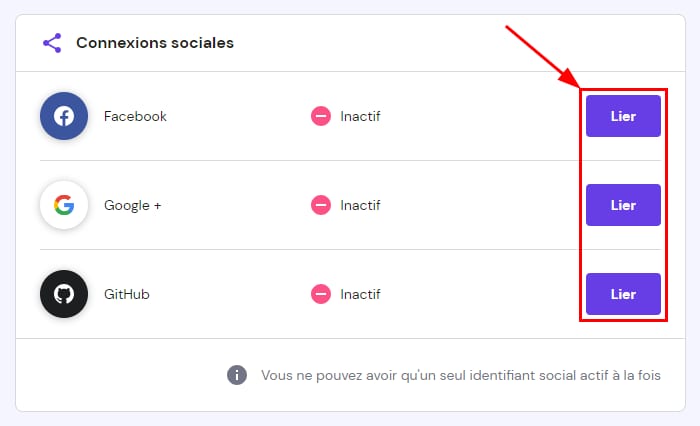Click the Google + label text

[132, 205]
